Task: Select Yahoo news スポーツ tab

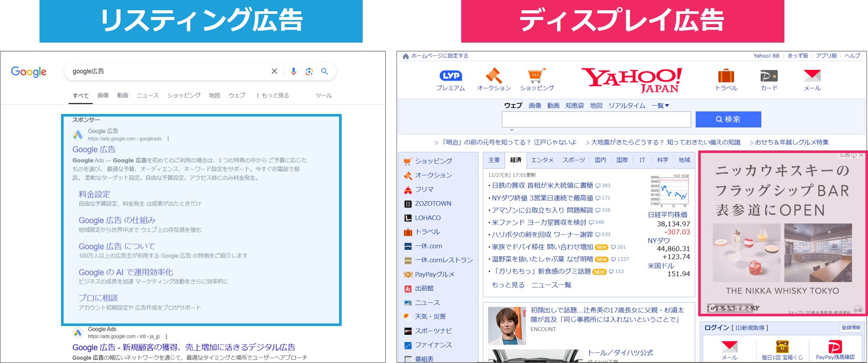Action: point(574,160)
